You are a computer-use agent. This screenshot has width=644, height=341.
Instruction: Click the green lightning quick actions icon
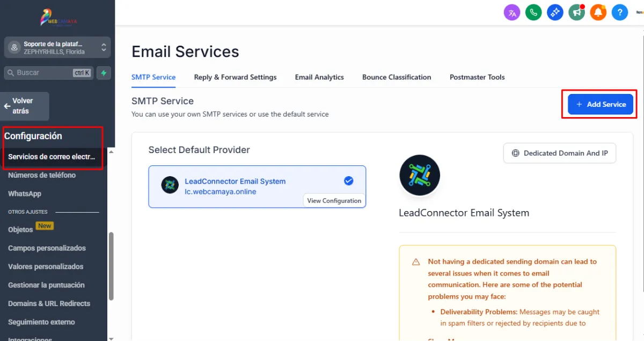(104, 72)
